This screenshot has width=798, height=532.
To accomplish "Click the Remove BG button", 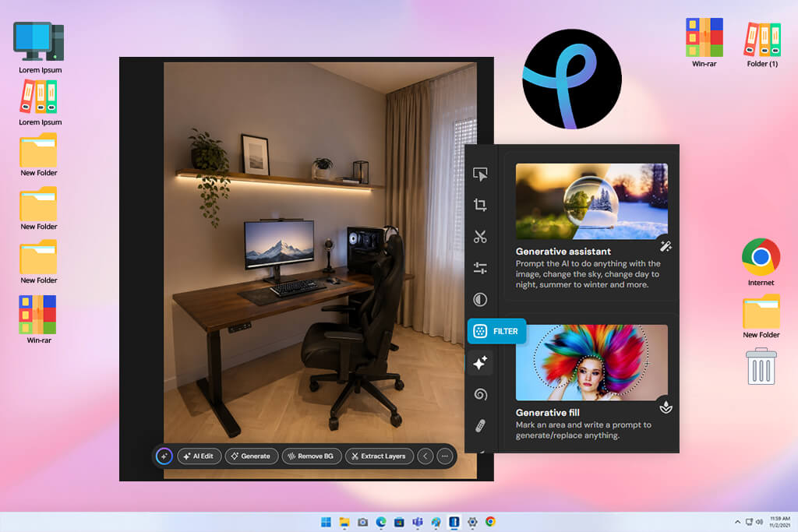I will [x=312, y=456].
